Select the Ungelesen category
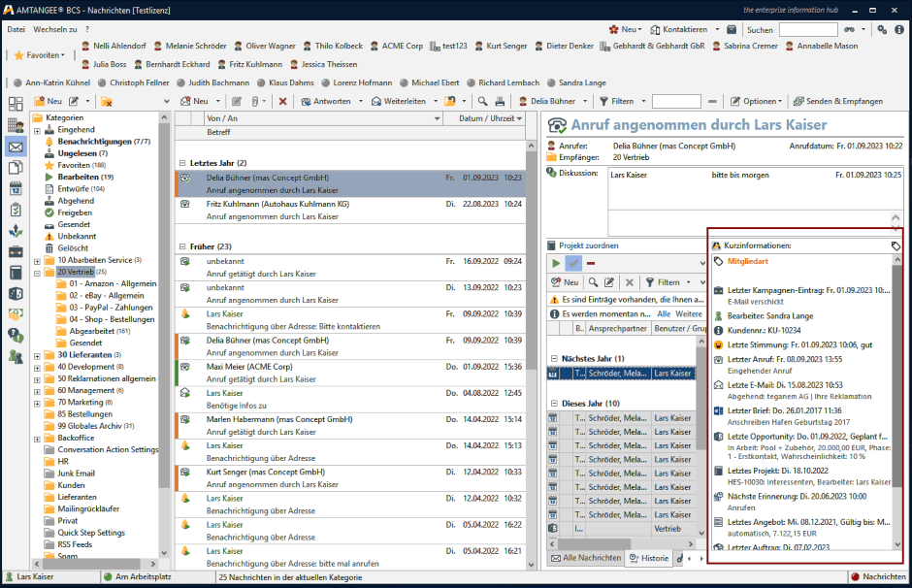 pos(77,153)
